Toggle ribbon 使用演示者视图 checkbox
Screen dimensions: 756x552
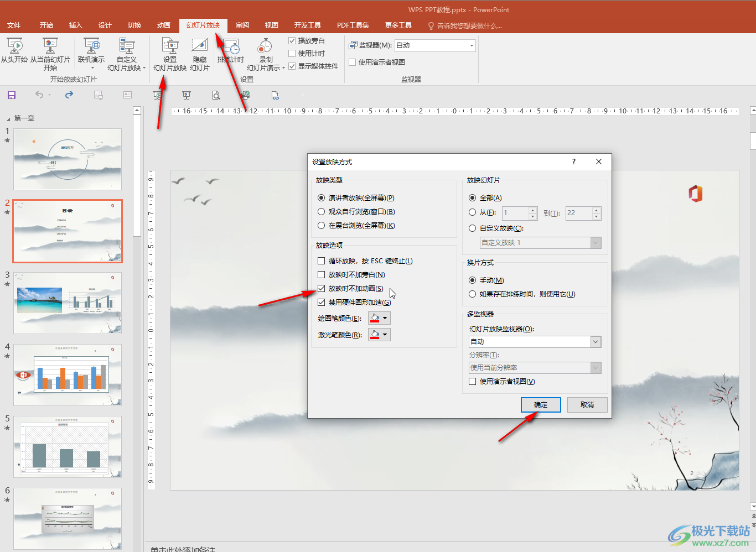[x=352, y=62]
